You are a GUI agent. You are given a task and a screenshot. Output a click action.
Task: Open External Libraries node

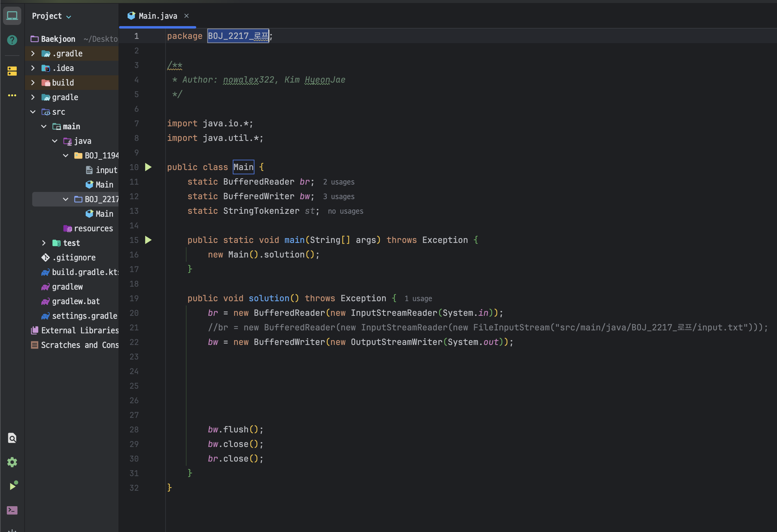tap(80, 330)
